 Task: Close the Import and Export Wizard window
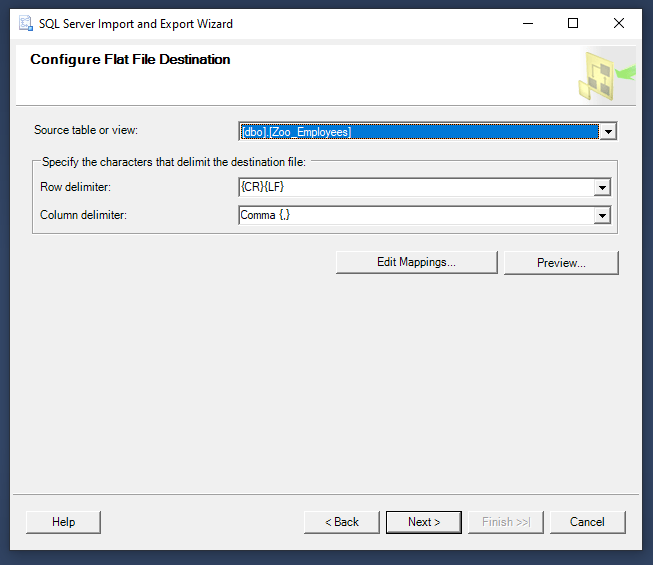coord(619,23)
